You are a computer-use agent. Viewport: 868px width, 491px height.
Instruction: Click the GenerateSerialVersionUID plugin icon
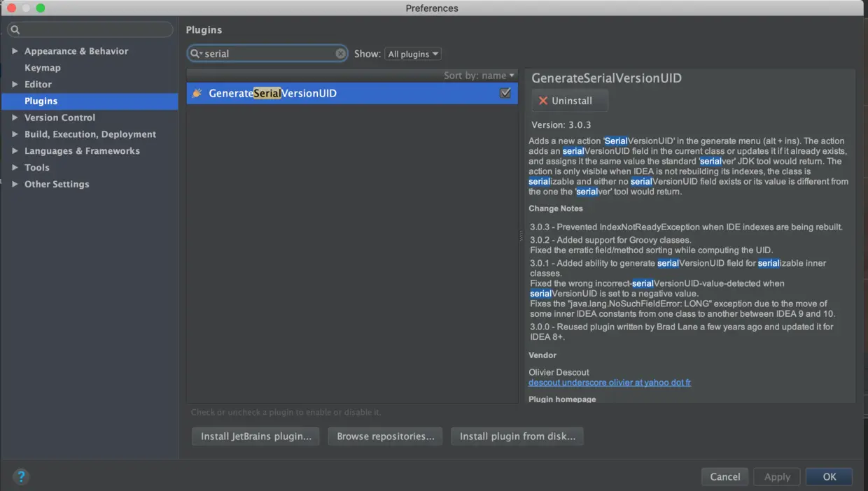click(x=197, y=93)
